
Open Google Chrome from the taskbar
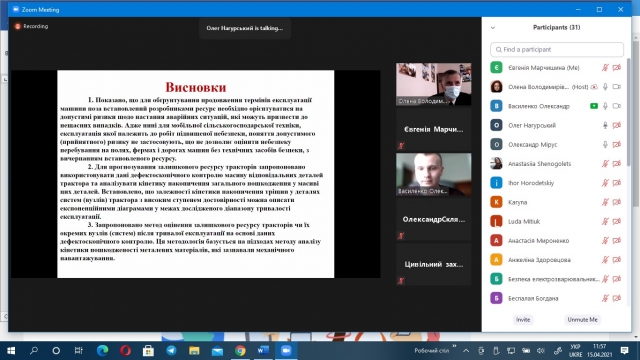pos(240,351)
